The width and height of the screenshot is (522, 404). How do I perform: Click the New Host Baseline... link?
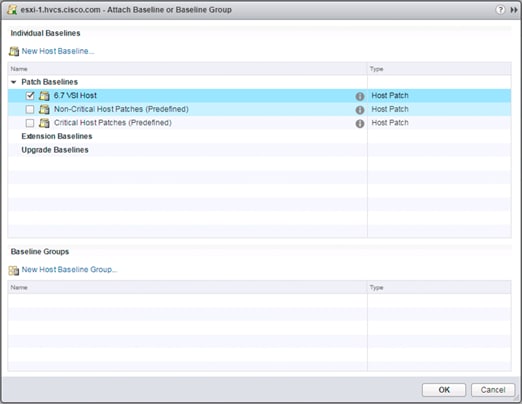point(58,51)
